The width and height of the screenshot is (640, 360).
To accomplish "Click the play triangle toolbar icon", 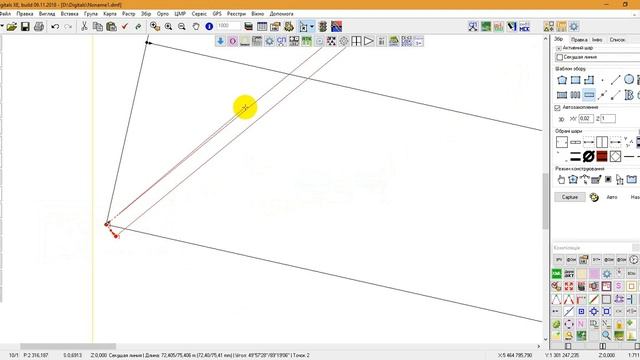I will [x=369, y=41].
